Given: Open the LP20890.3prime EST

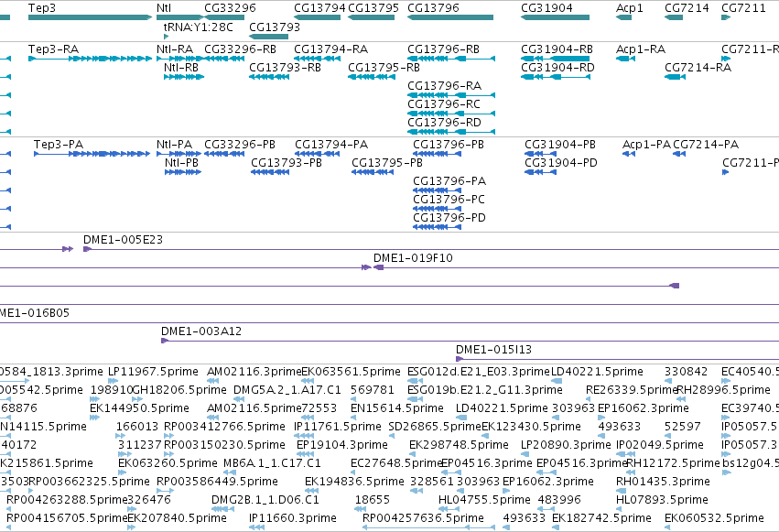Looking at the screenshot, I should 525,454.
